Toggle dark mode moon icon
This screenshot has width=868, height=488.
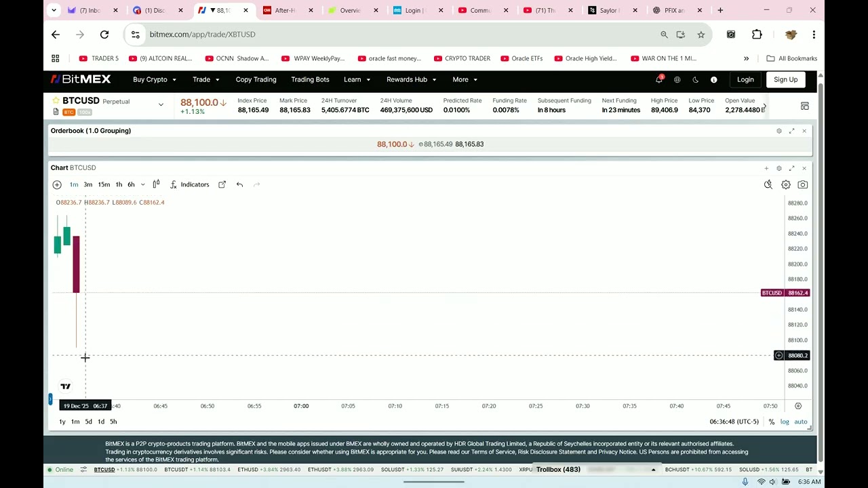[x=695, y=79]
